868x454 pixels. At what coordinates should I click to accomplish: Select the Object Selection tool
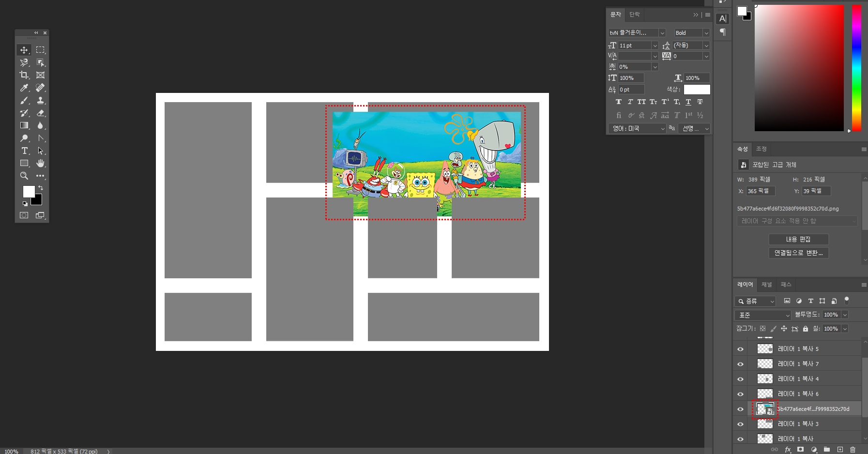40,62
